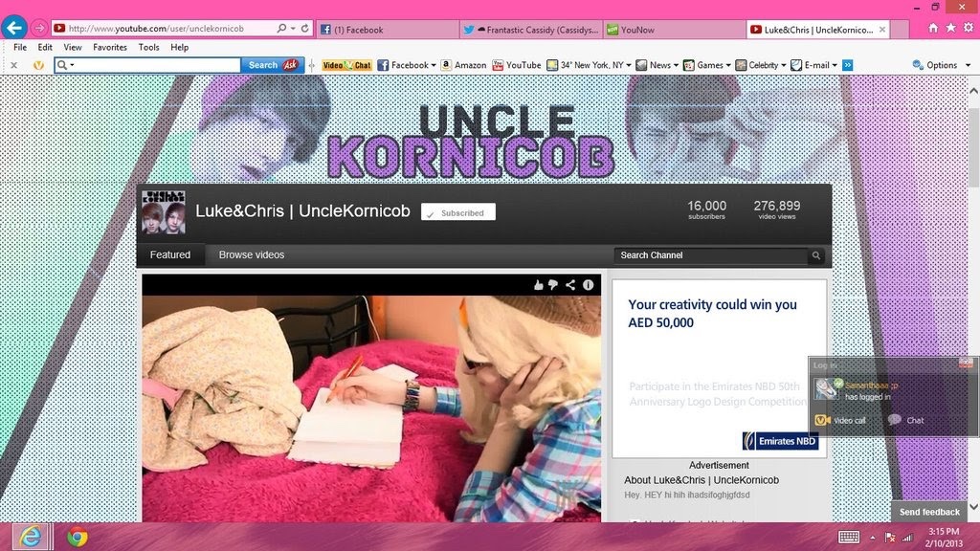Start a video call in the popup
980x551 pixels.
point(840,421)
